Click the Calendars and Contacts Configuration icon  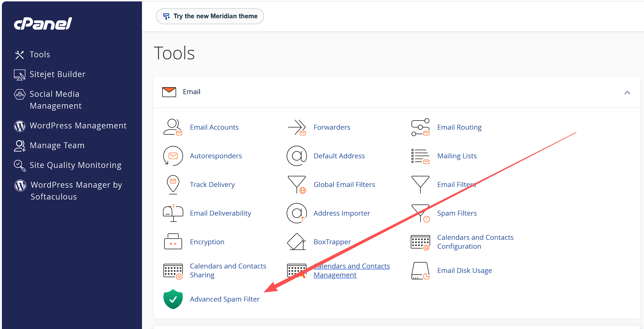(420, 243)
